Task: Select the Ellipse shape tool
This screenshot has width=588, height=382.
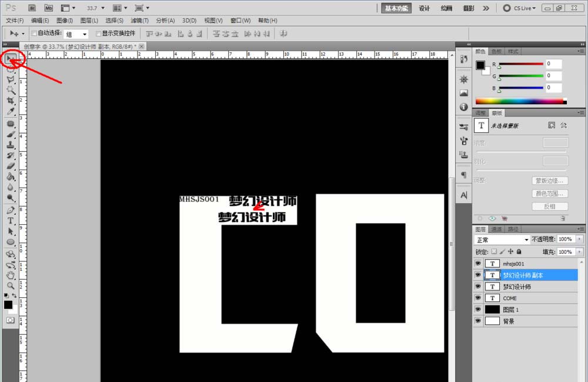Action: click(11, 242)
